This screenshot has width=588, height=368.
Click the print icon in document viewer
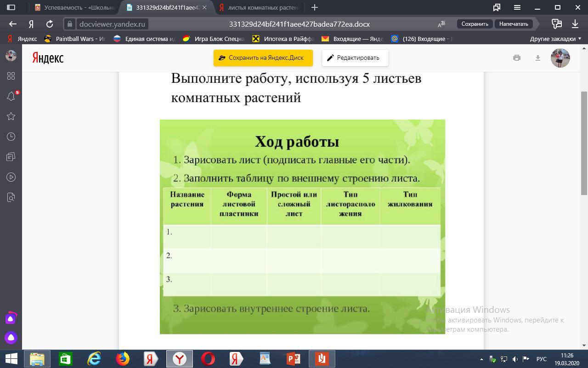[517, 58]
